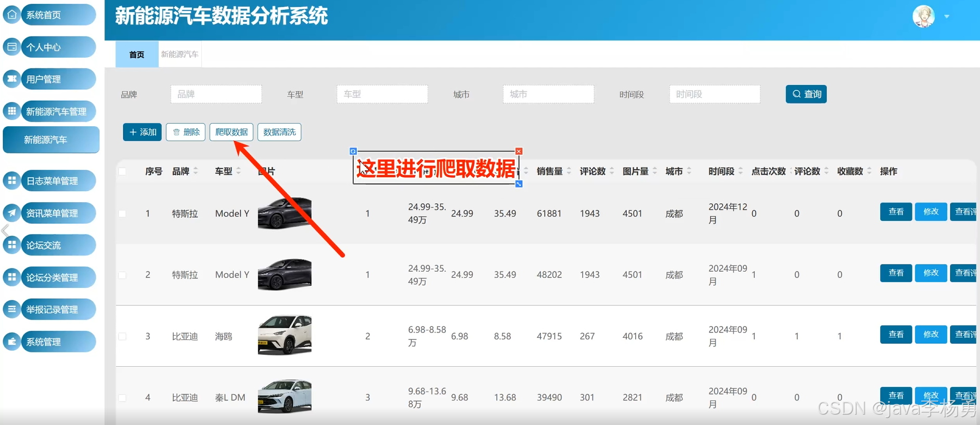980x425 pixels.
Task: Click 修改 for row 2
Action: [x=931, y=273]
